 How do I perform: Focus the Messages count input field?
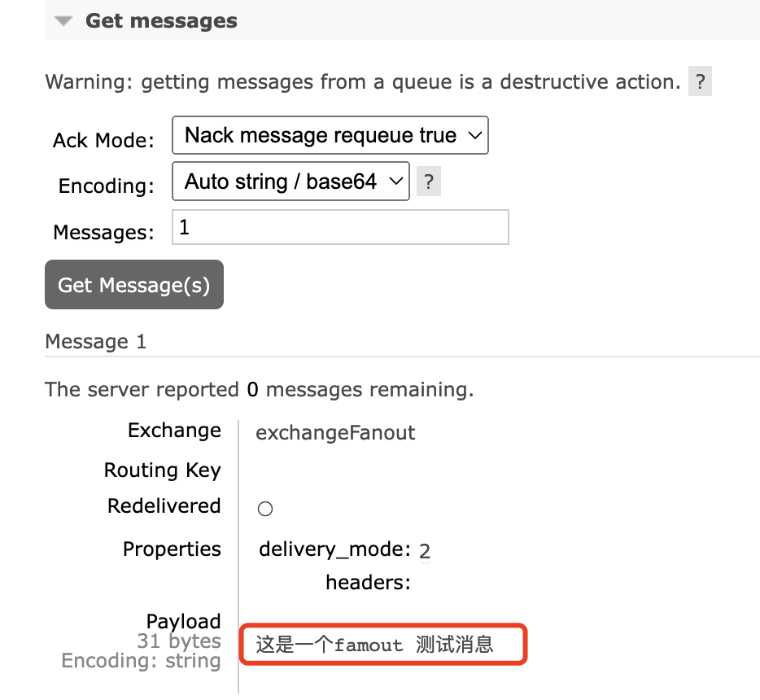(340, 228)
